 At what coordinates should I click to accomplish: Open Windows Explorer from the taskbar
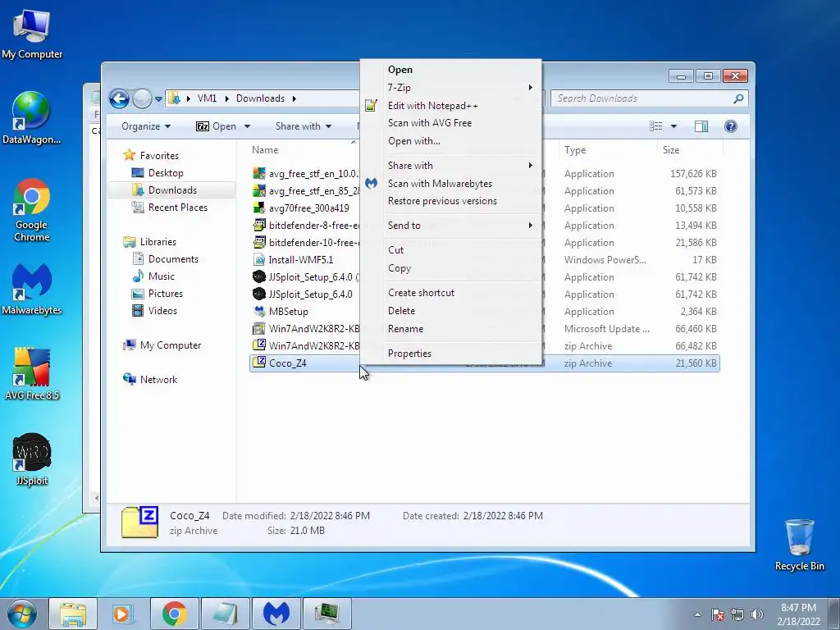point(73,614)
